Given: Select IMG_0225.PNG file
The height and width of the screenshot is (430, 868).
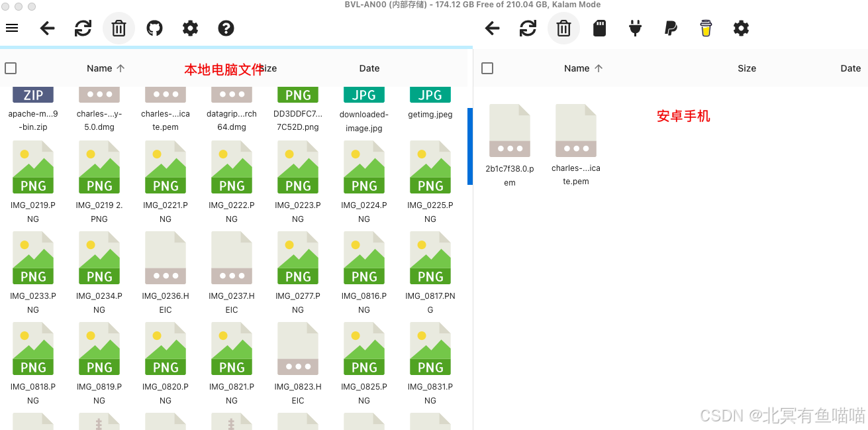Looking at the screenshot, I should [430, 168].
